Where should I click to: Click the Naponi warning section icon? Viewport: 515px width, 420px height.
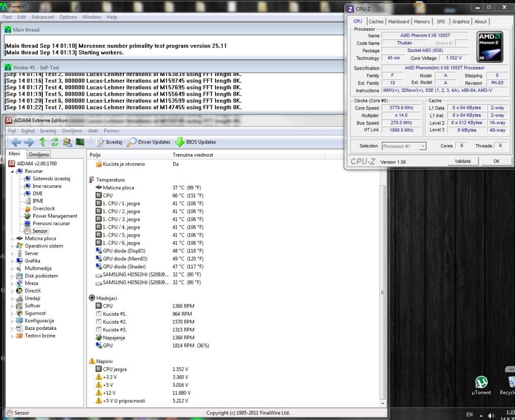coord(92,361)
